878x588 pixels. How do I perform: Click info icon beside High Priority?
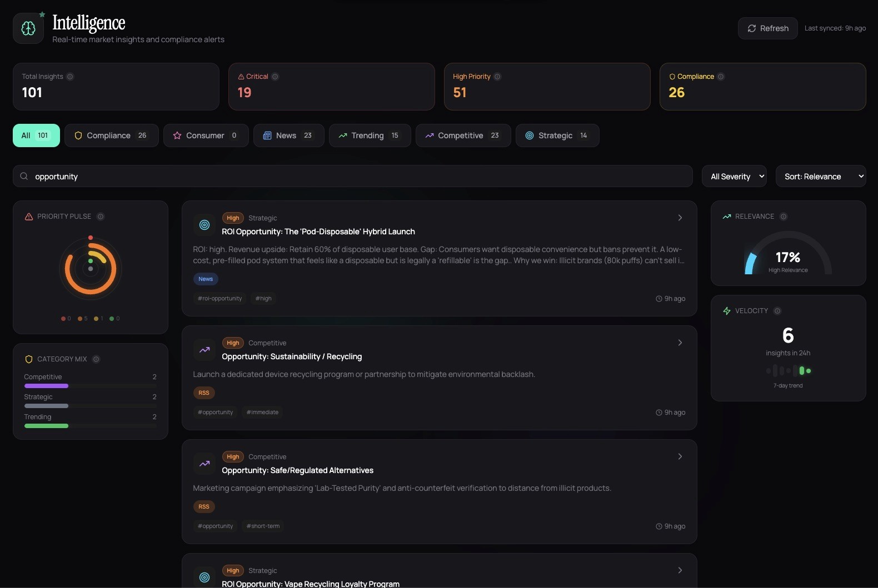pos(497,77)
